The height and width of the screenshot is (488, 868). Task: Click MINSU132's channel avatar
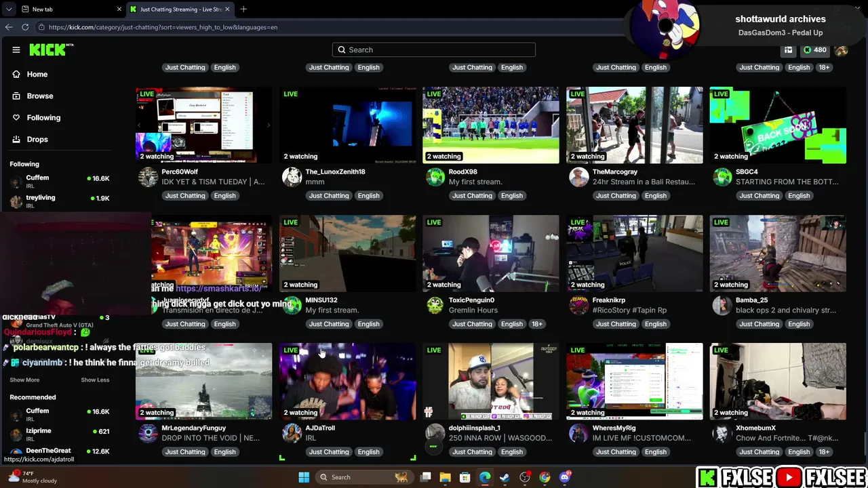tap(292, 305)
